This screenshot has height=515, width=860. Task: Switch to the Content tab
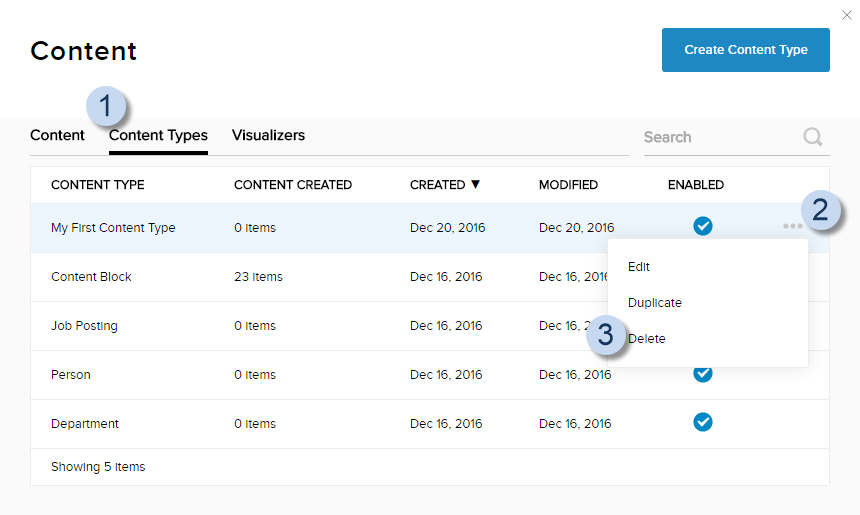(x=57, y=135)
